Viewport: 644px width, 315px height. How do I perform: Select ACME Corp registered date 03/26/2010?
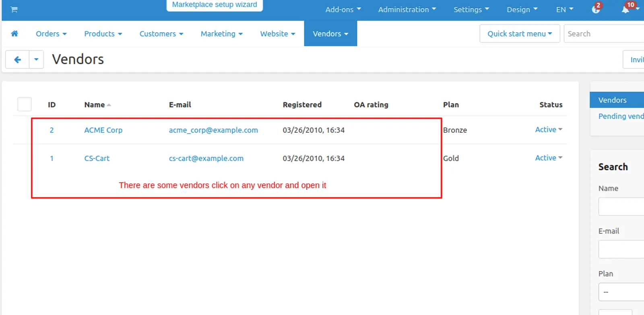[x=314, y=130]
